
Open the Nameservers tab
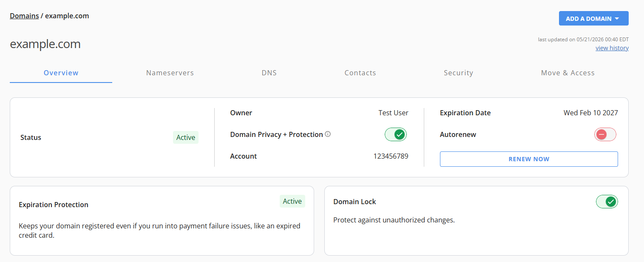tap(170, 73)
